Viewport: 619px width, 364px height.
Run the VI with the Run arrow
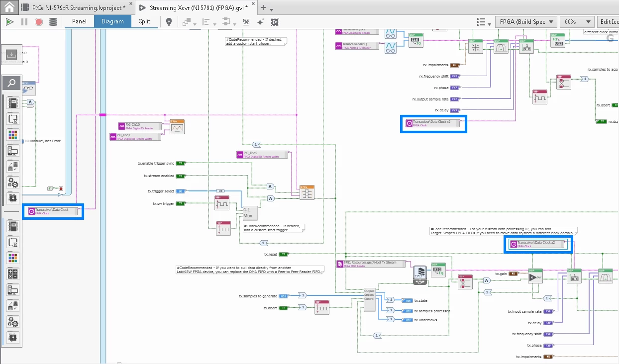(x=9, y=21)
